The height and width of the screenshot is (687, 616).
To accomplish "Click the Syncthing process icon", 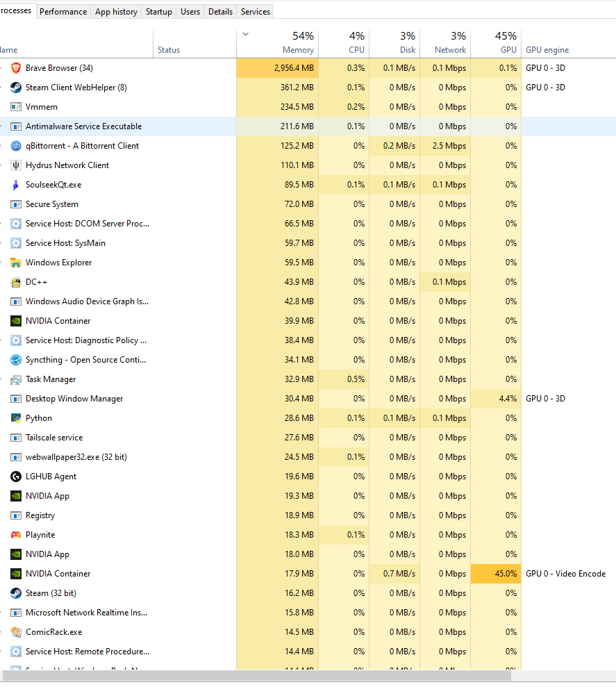I will click(16, 360).
